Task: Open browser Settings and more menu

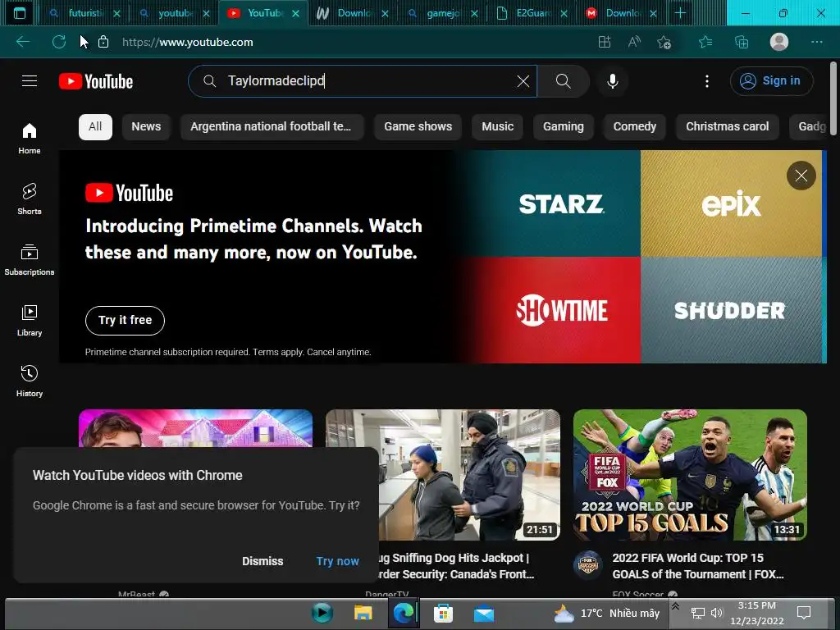Action: (816, 42)
